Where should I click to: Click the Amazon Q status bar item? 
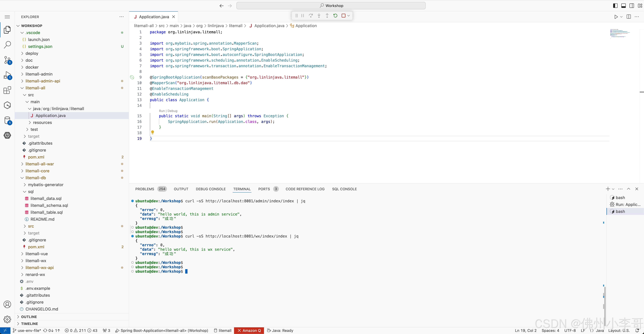pyautogui.click(x=249, y=330)
